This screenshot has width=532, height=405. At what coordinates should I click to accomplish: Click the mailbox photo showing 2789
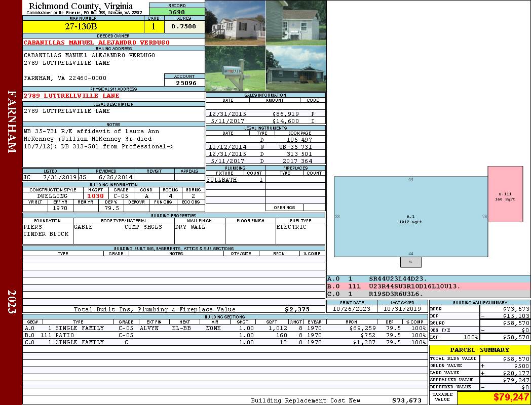[x=235, y=69]
